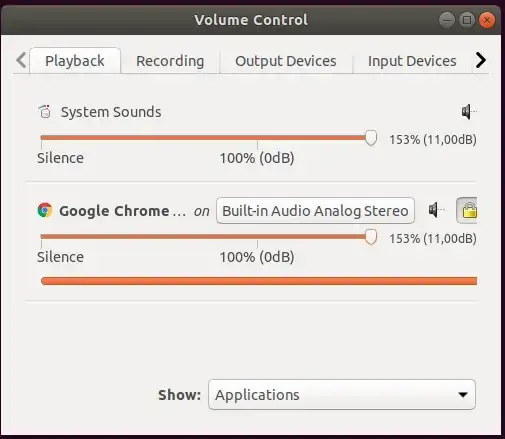Mute System Sounds with the speaker icon

pyautogui.click(x=469, y=112)
